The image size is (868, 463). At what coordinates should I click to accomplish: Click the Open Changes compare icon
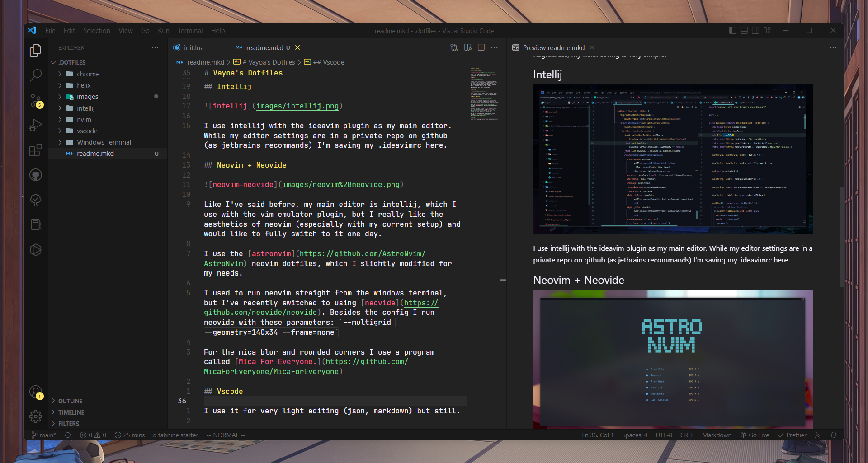pos(454,47)
